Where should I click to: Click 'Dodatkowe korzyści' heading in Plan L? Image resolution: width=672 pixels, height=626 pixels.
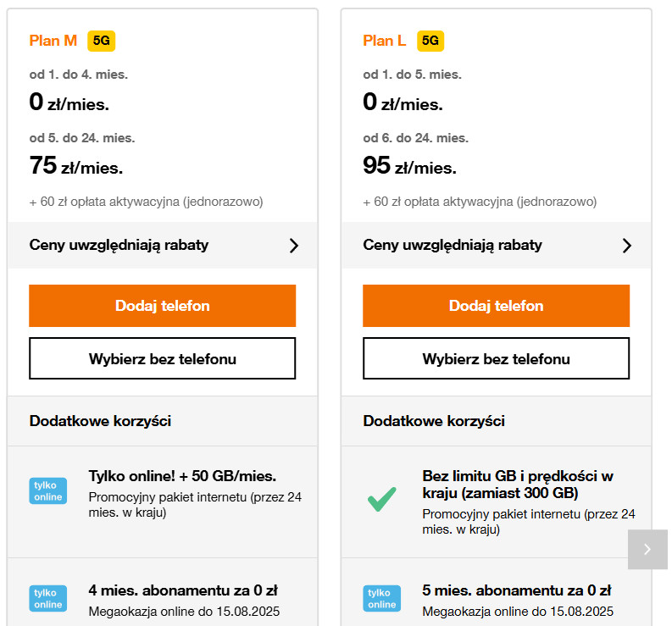(x=434, y=421)
